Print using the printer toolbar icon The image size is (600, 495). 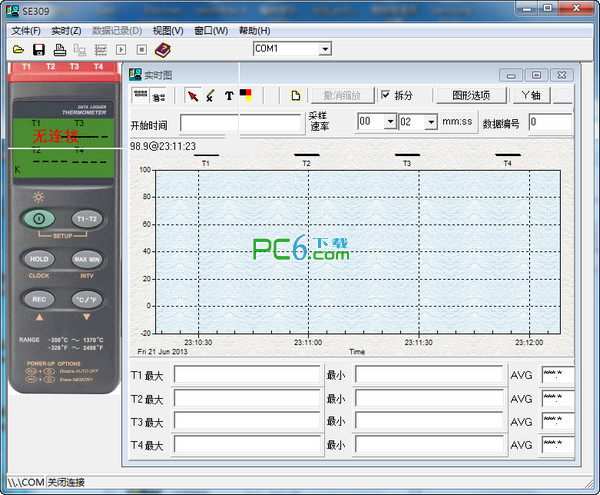[59, 50]
